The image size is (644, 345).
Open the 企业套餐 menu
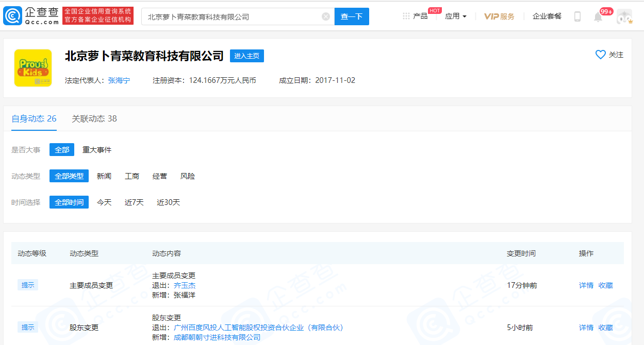click(x=547, y=16)
